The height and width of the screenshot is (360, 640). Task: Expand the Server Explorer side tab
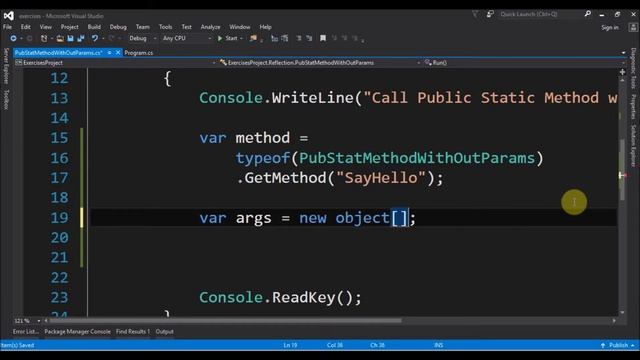tap(6, 66)
